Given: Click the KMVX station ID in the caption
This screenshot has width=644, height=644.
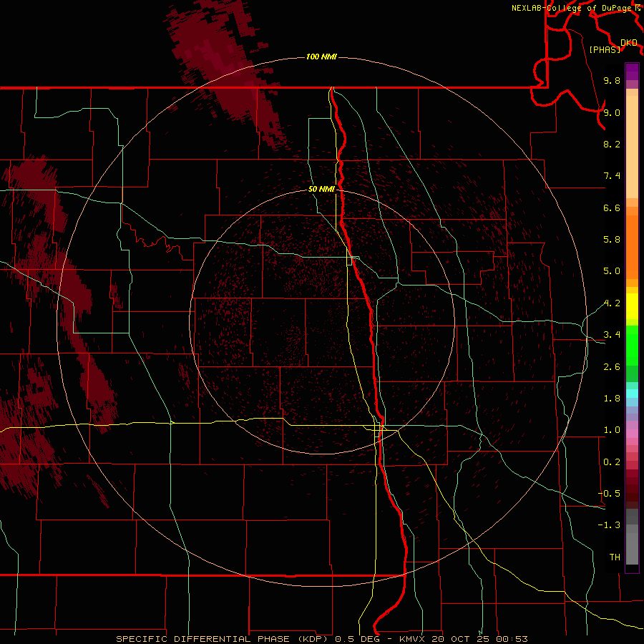Looking at the screenshot, I should click(x=413, y=639).
